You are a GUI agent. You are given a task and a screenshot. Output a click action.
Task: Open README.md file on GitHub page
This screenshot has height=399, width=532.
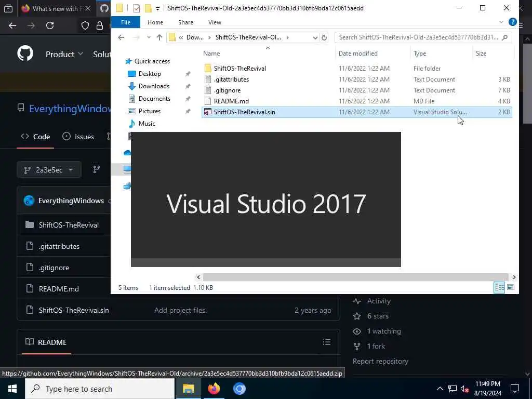click(59, 289)
